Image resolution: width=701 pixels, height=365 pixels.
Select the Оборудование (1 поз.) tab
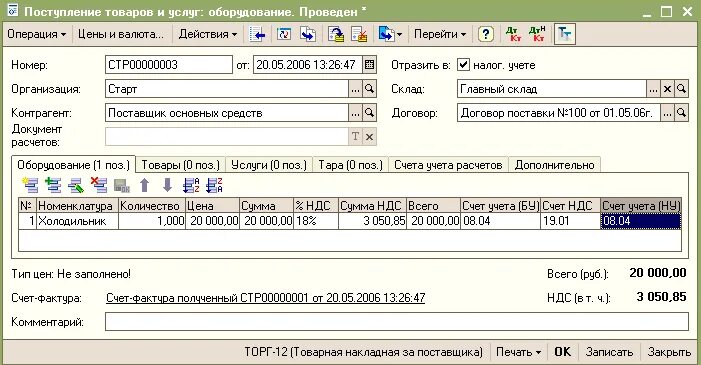(x=73, y=165)
